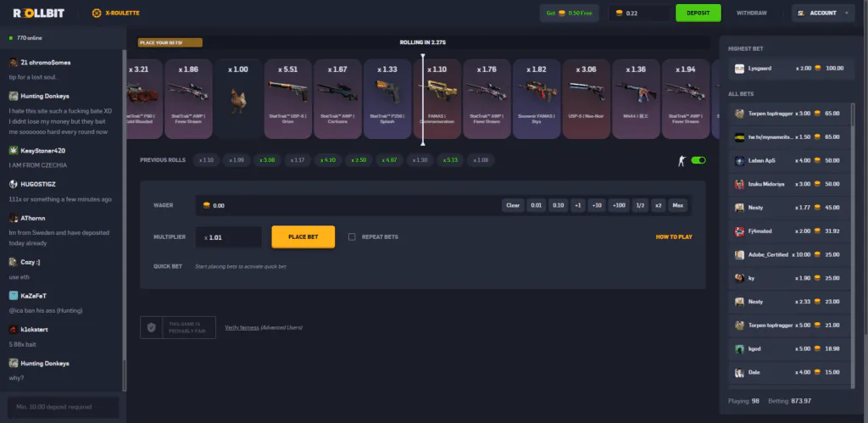Open the Account dropdown arrow

(x=847, y=13)
